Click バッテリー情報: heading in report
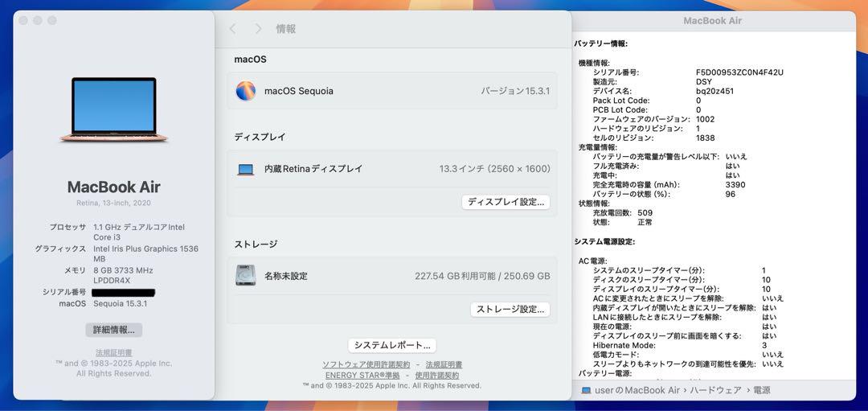 [600, 43]
